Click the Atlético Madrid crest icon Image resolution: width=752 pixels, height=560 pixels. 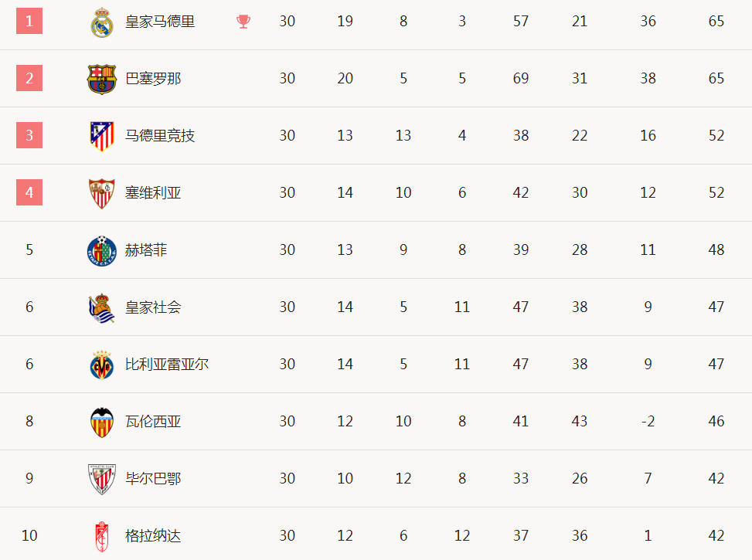point(102,136)
